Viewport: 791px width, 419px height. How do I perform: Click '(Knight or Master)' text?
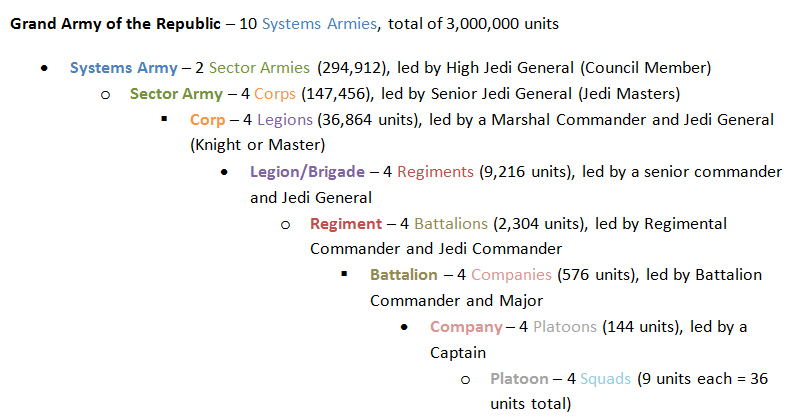point(257,145)
